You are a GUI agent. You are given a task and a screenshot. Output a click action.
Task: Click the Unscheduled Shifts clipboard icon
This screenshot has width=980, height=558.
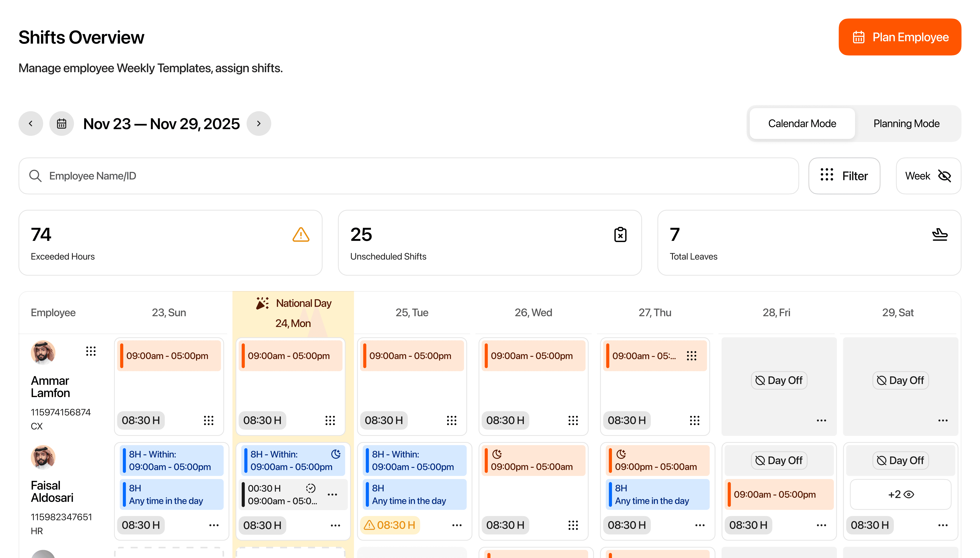click(620, 235)
